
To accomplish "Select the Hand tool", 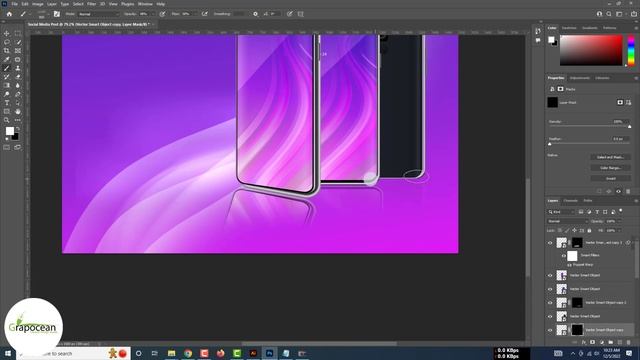I will pyautogui.click(x=18, y=111).
